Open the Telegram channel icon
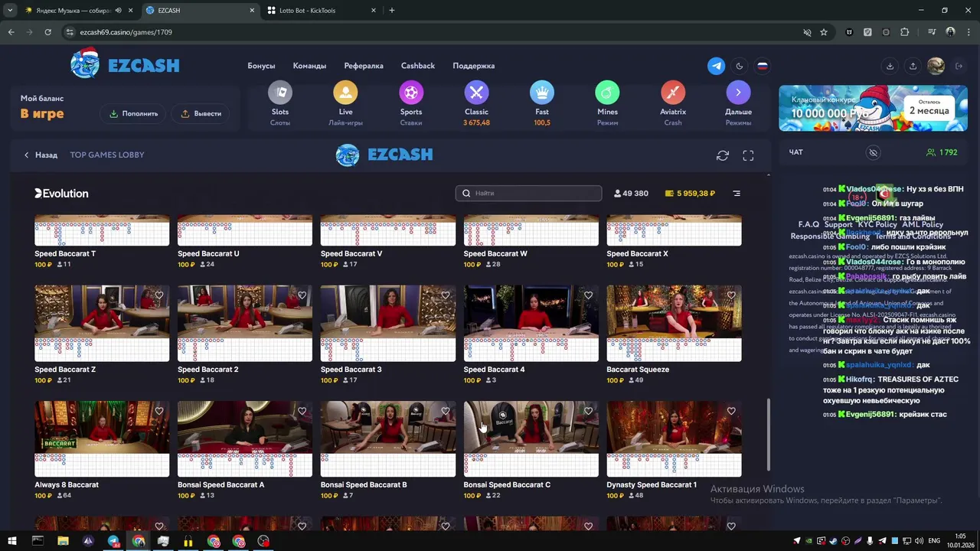 pos(716,66)
